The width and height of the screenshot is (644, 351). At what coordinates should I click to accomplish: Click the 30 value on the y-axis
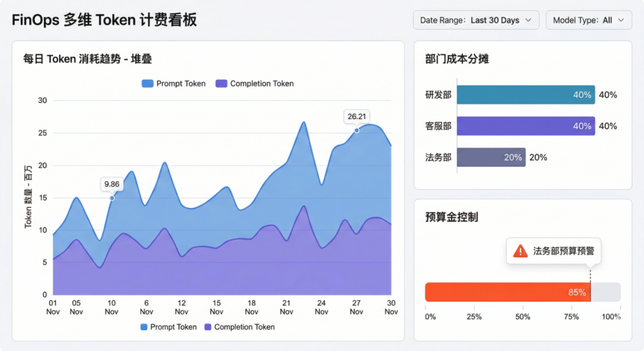pyautogui.click(x=42, y=101)
